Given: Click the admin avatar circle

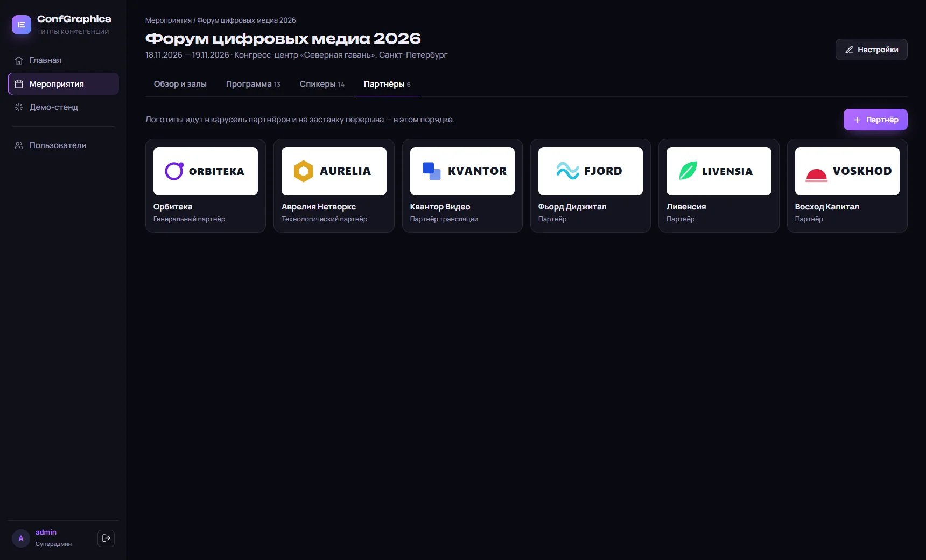Looking at the screenshot, I should pyautogui.click(x=21, y=538).
